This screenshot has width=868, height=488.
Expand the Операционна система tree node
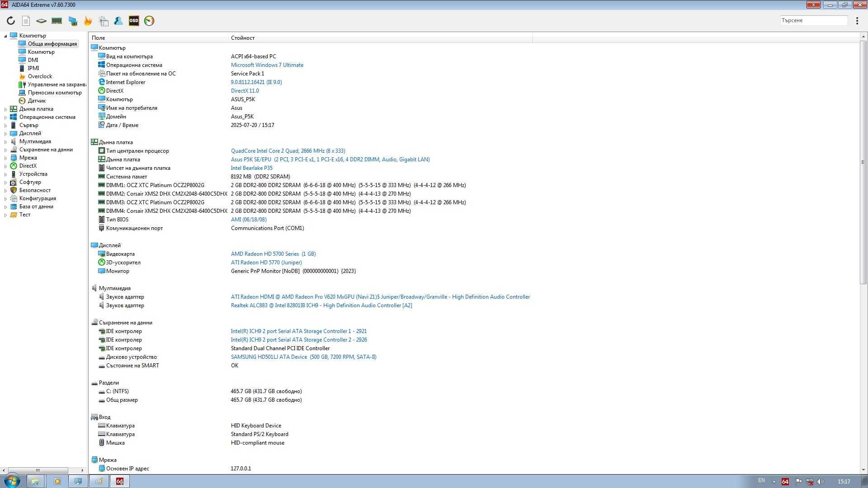(x=5, y=117)
